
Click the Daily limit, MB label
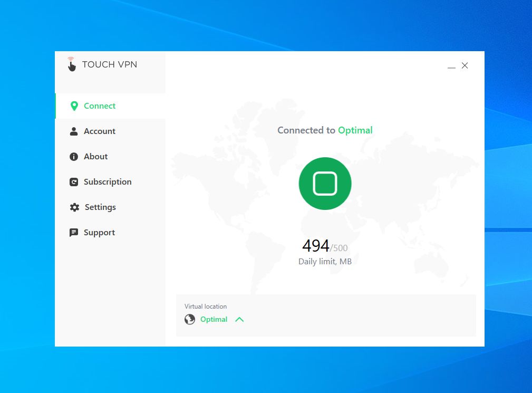click(325, 262)
